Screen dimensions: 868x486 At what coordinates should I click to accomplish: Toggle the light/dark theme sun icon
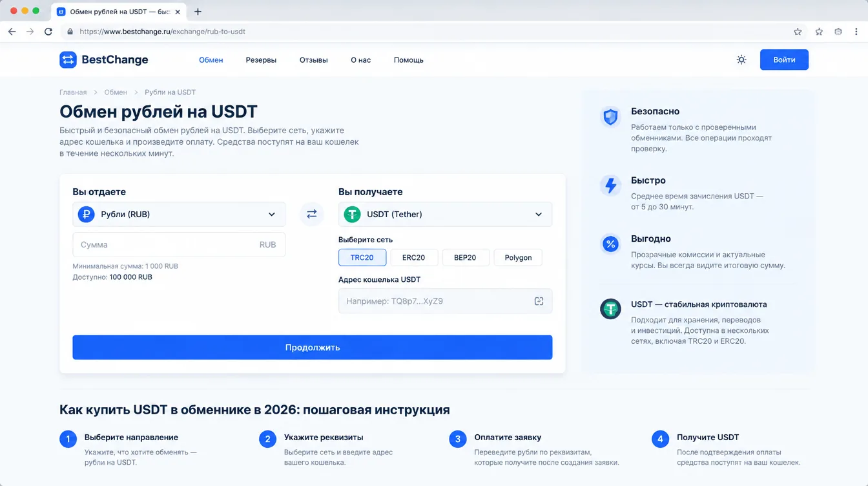741,59
